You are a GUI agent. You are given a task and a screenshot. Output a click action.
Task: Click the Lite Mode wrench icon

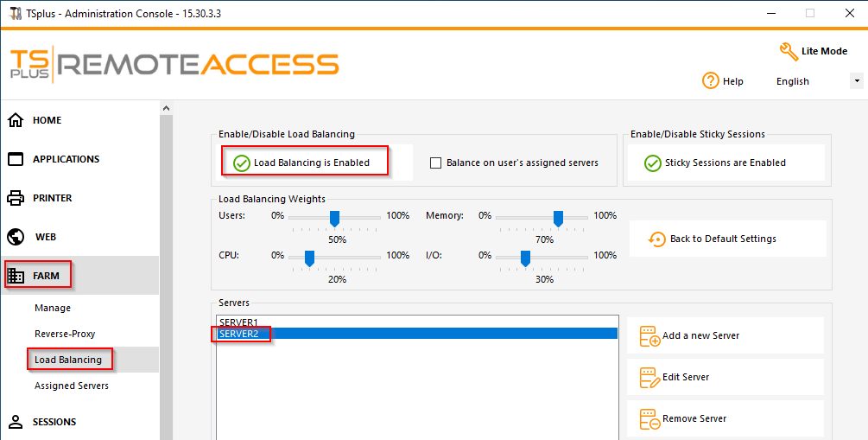pyautogui.click(x=789, y=52)
